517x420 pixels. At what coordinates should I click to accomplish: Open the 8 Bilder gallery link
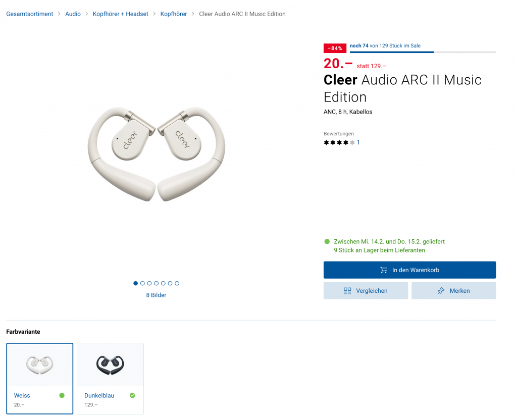156,295
